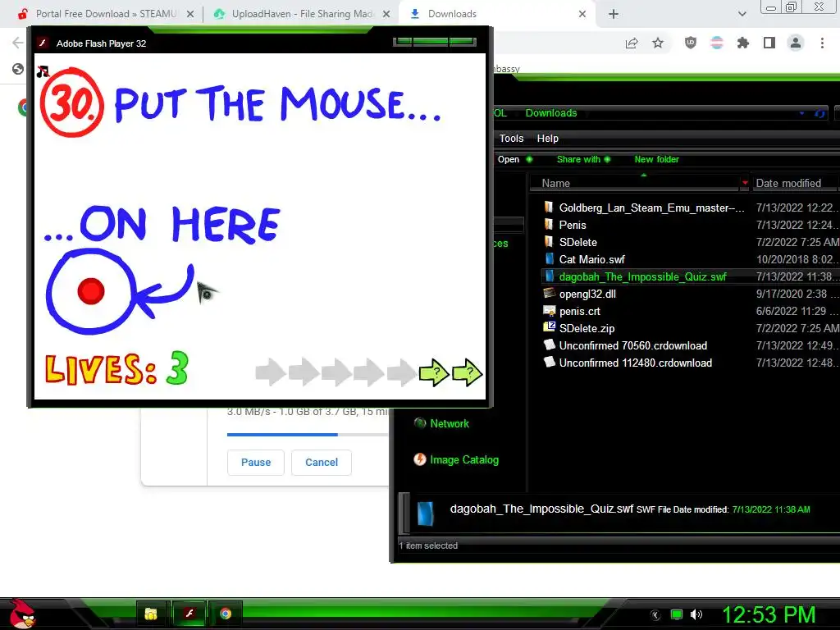Open Network in the navigation pane

(449, 424)
